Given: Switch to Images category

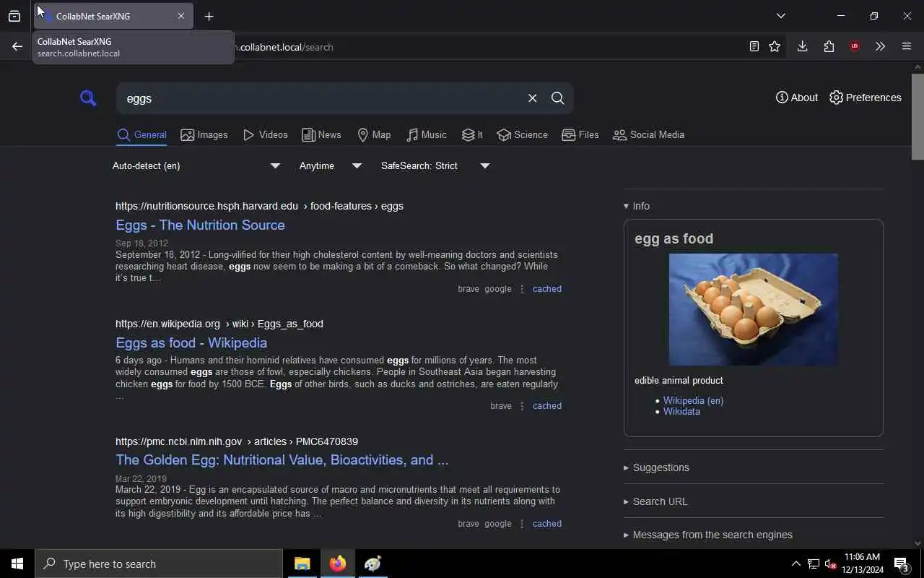Looking at the screenshot, I should point(204,135).
